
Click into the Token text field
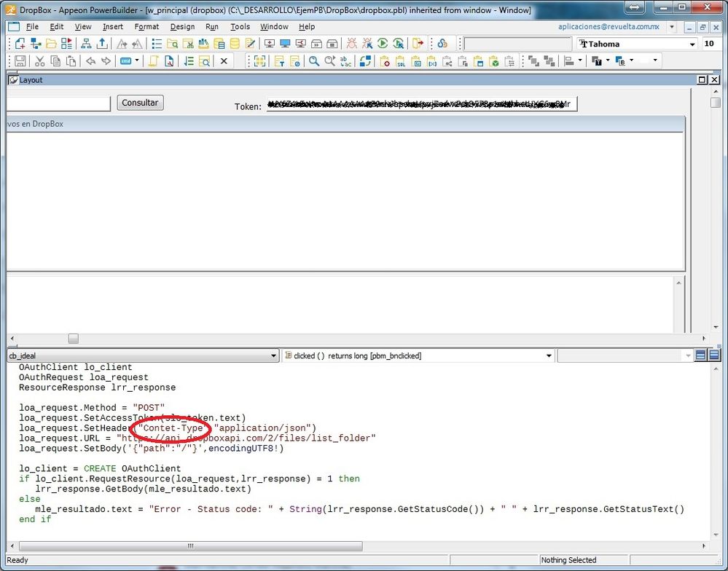[421, 106]
